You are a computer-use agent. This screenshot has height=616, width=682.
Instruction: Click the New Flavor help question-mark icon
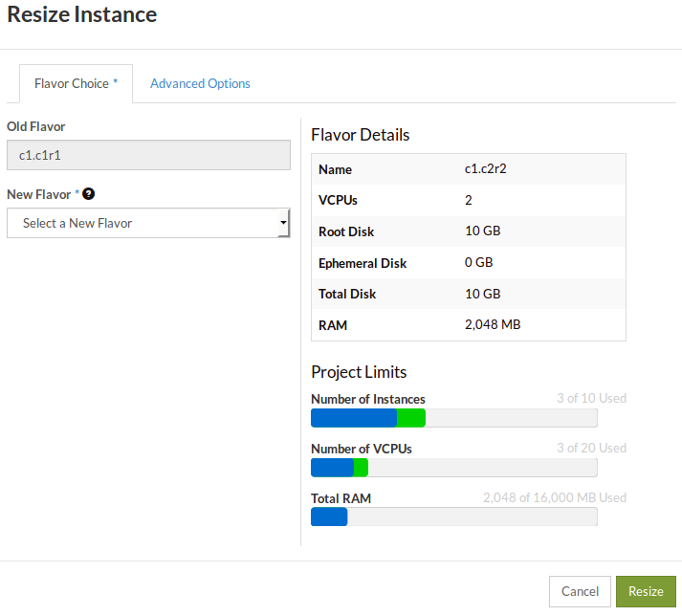click(x=88, y=194)
